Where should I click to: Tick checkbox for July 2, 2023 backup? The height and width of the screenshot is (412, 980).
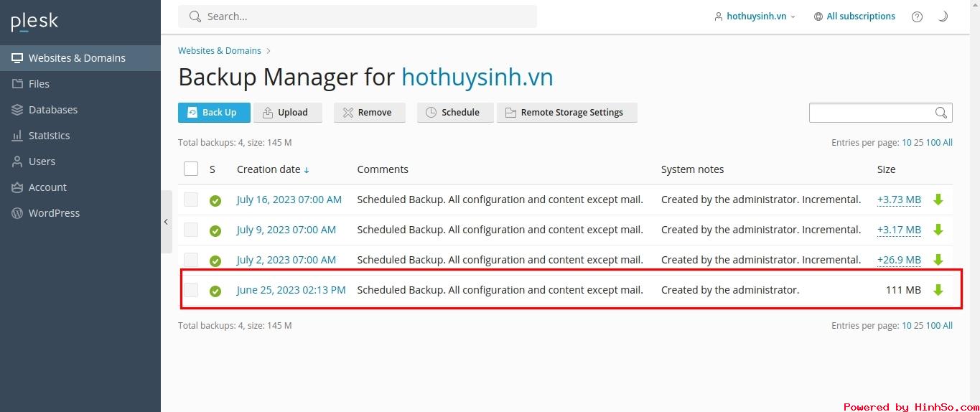click(x=191, y=260)
